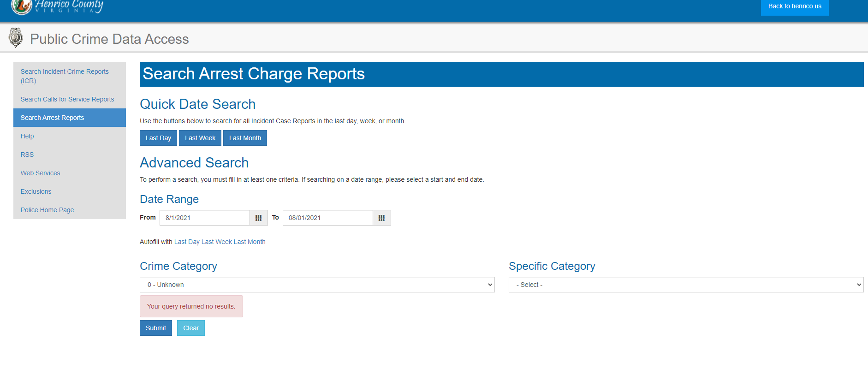Open the Crime Category dropdown
This screenshot has height=387, width=868.
[x=317, y=285]
